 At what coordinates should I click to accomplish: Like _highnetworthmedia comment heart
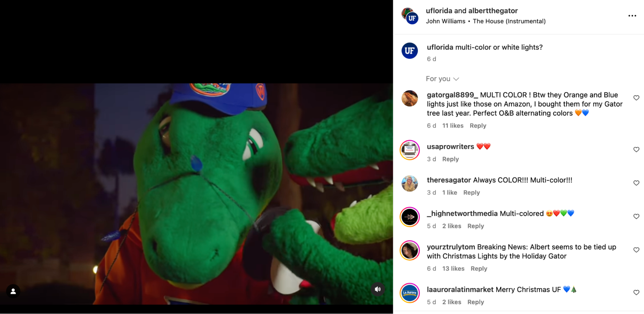[636, 216]
